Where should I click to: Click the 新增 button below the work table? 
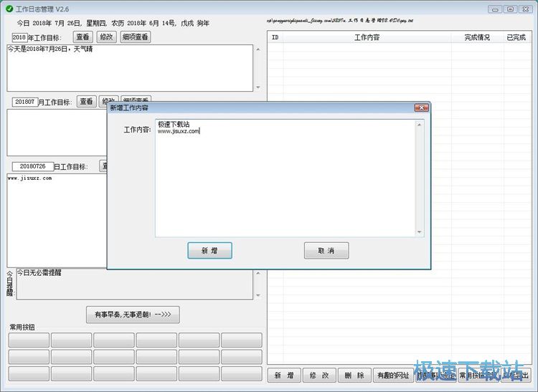click(x=285, y=376)
